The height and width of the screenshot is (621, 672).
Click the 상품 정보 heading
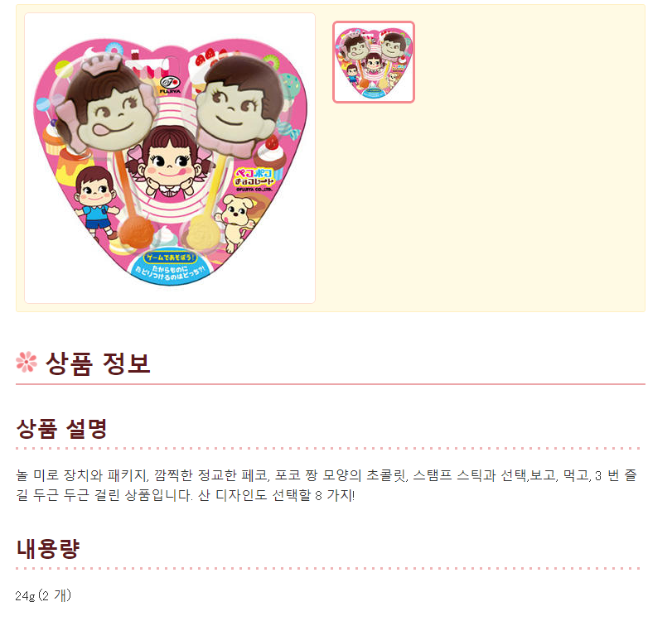tap(98, 363)
